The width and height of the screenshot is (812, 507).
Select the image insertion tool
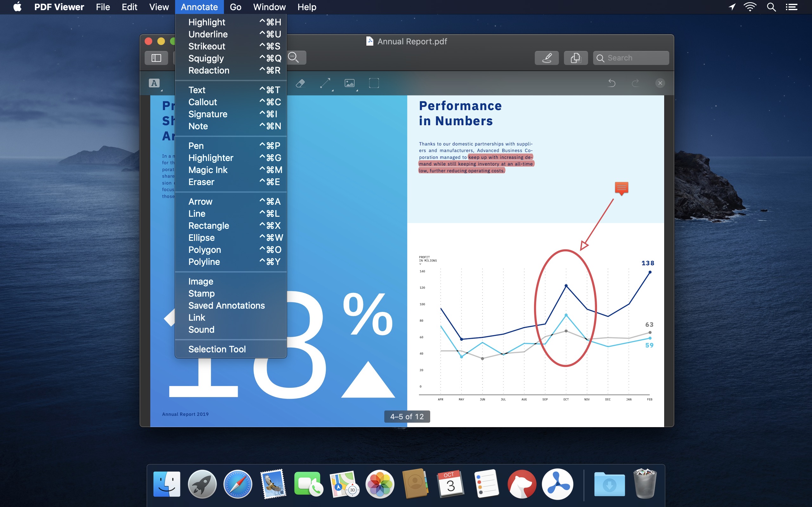(x=200, y=281)
